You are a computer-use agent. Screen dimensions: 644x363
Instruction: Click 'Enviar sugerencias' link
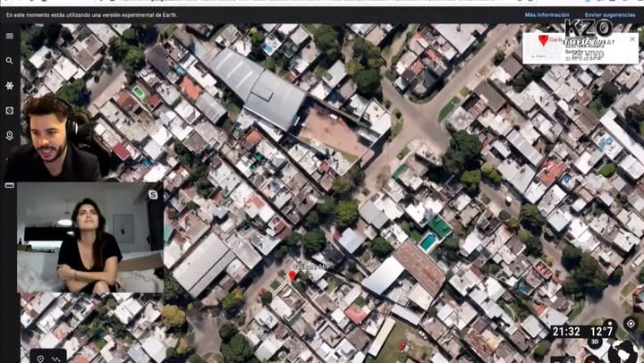pyautogui.click(x=612, y=15)
